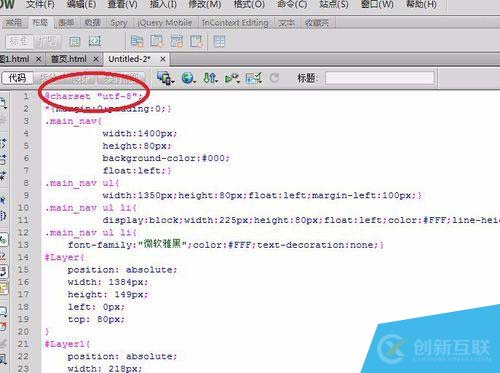Insert a Spry Menu Bar

tap(137, 41)
